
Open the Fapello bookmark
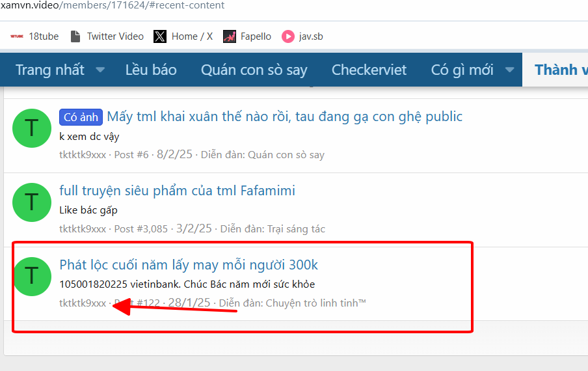click(247, 36)
